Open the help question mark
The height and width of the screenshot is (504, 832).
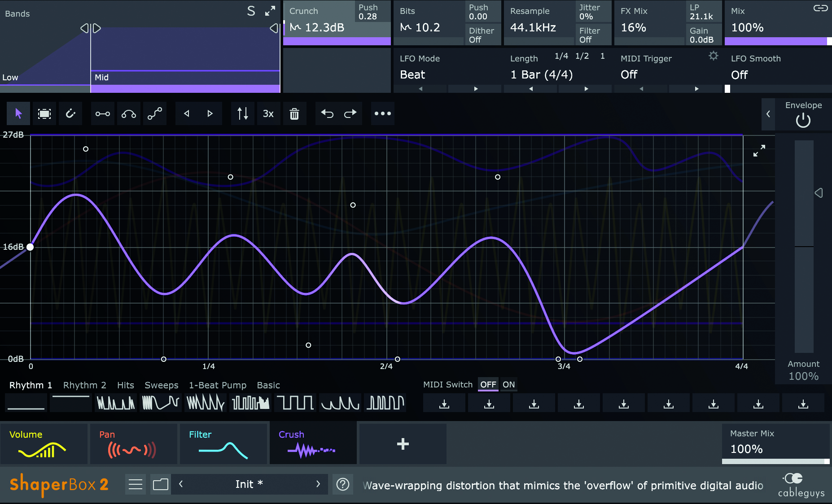coord(343,484)
